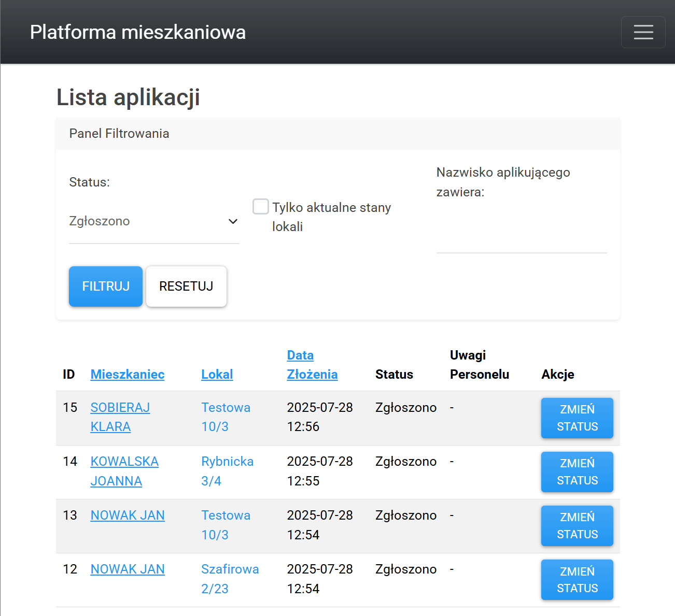675x616 pixels.
Task: Click the Lista aplikacji heading
Action: click(x=128, y=97)
